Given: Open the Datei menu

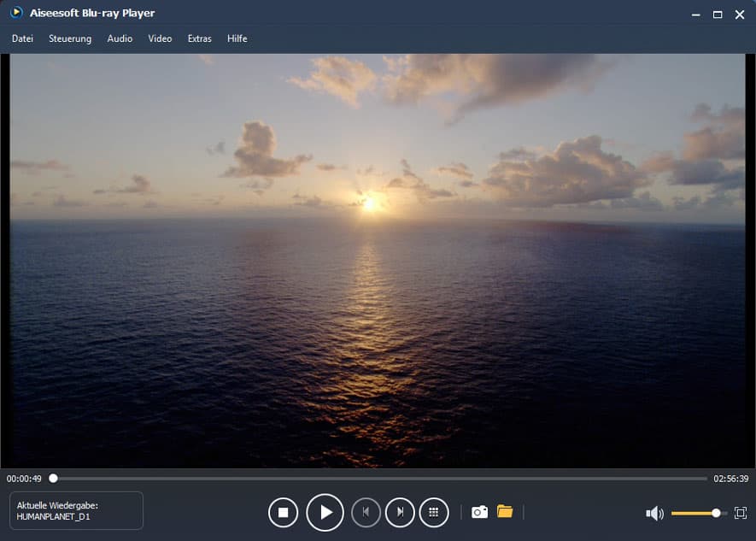Looking at the screenshot, I should point(22,38).
